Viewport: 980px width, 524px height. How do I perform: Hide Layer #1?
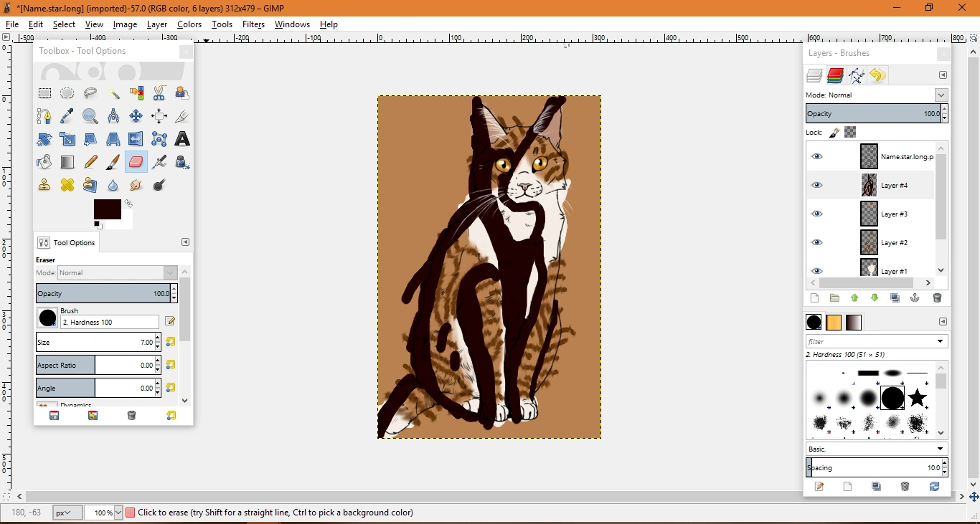click(x=817, y=270)
